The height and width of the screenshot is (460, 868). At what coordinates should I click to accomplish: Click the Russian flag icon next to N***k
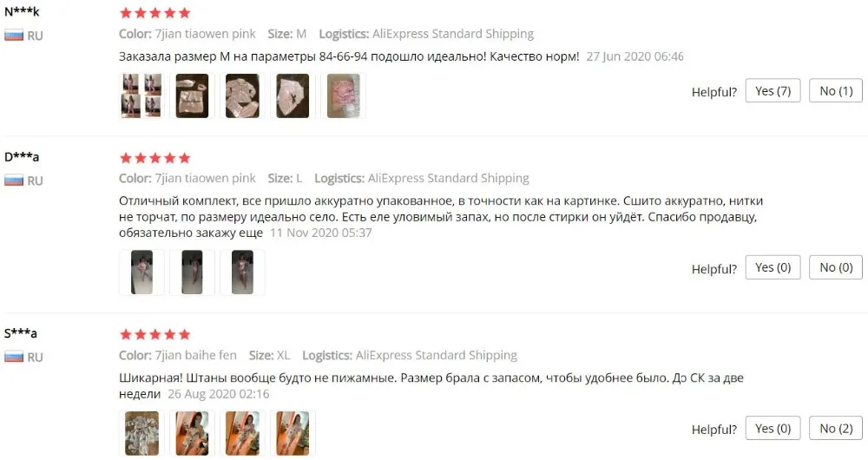pyautogui.click(x=14, y=36)
